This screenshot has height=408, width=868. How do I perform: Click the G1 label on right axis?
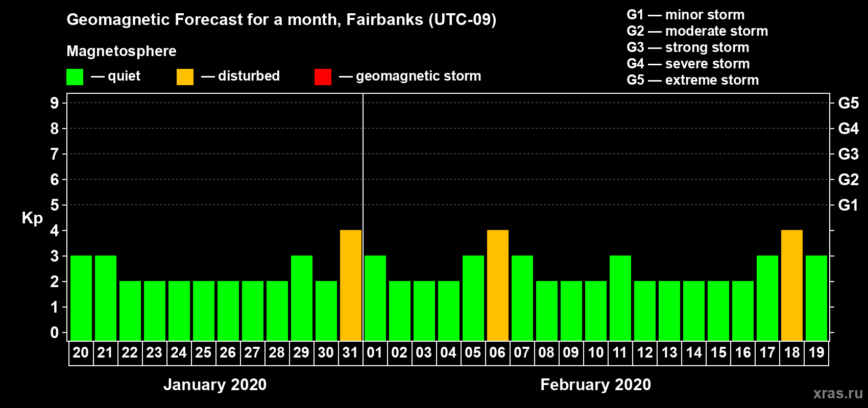(x=849, y=205)
